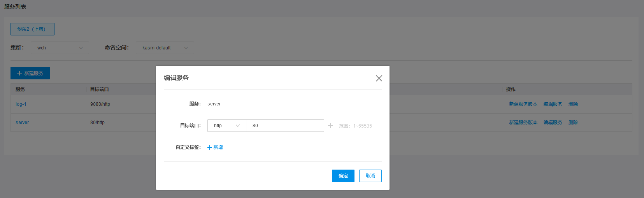Click 编辑服务 for log-1 row
This screenshot has height=198, width=644.
pyautogui.click(x=553, y=104)
